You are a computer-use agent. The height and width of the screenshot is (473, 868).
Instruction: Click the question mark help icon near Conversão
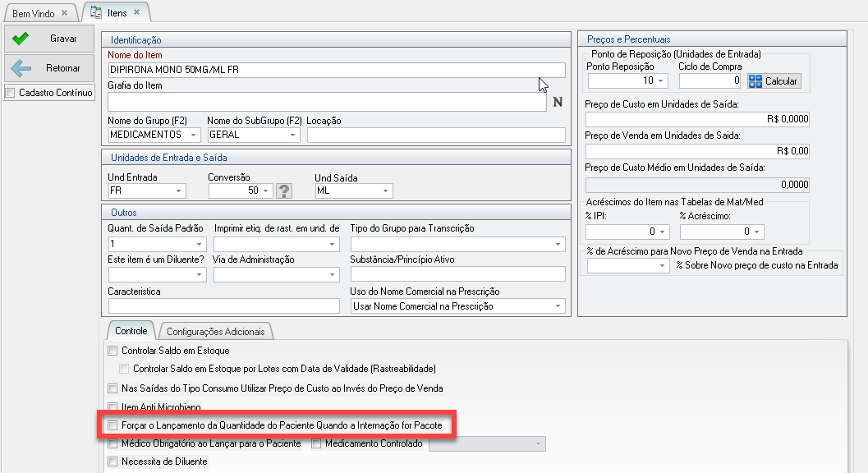click(285, 191)
